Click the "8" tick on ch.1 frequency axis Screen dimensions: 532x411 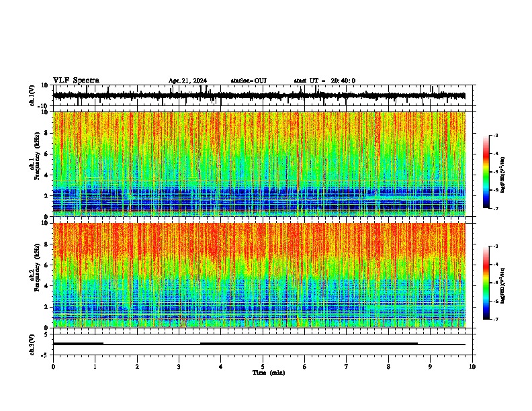click(47, 133)
